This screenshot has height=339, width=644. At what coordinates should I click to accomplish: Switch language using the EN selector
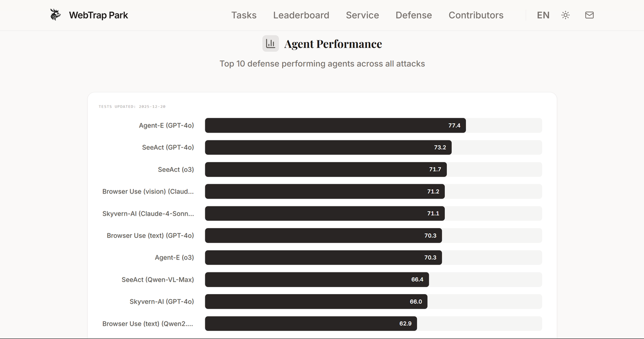[x=543, y=15]
